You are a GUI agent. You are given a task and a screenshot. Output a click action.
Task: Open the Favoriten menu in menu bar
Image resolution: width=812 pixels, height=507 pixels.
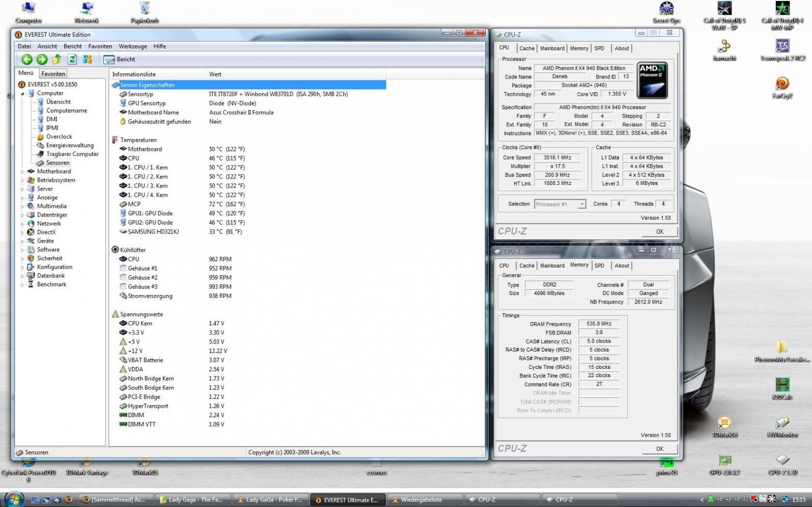pyautogui.click(x=100, y=46)
